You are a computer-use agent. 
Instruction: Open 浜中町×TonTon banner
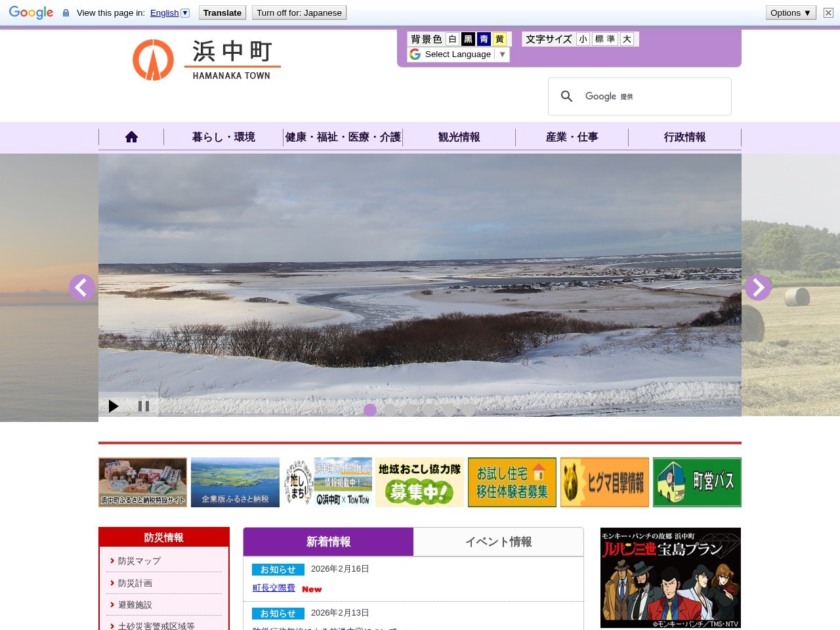327,482
